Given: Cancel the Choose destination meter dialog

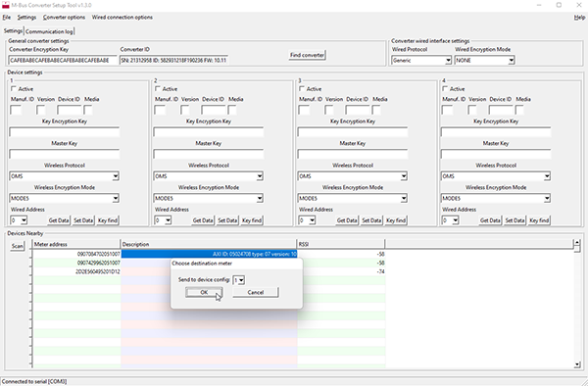Looking at the screenshot, I should [256, 292].
